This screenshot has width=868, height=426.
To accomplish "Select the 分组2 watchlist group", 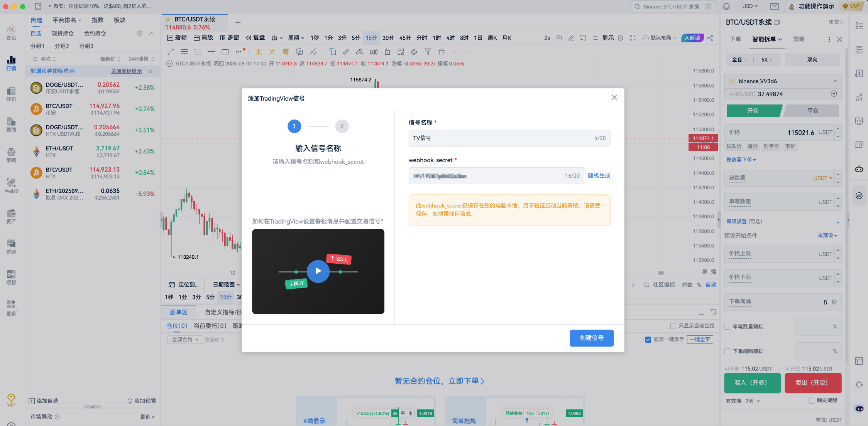I will point(62,46).
